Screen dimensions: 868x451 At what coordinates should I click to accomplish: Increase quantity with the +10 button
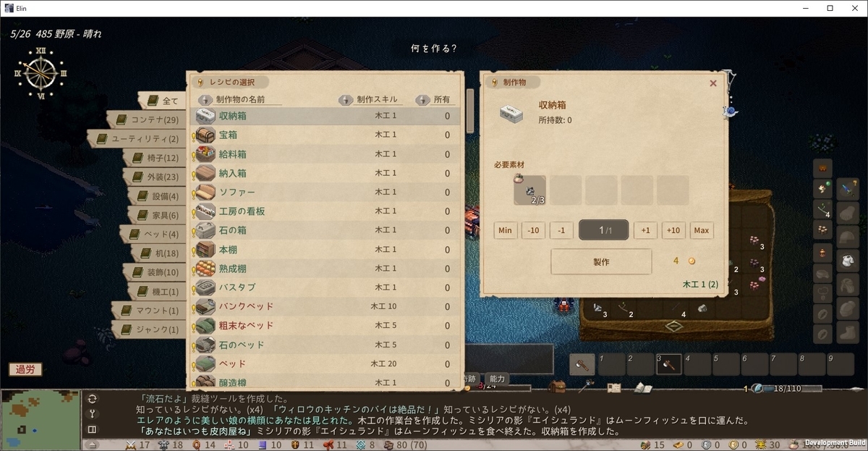[x=673, y=230]
